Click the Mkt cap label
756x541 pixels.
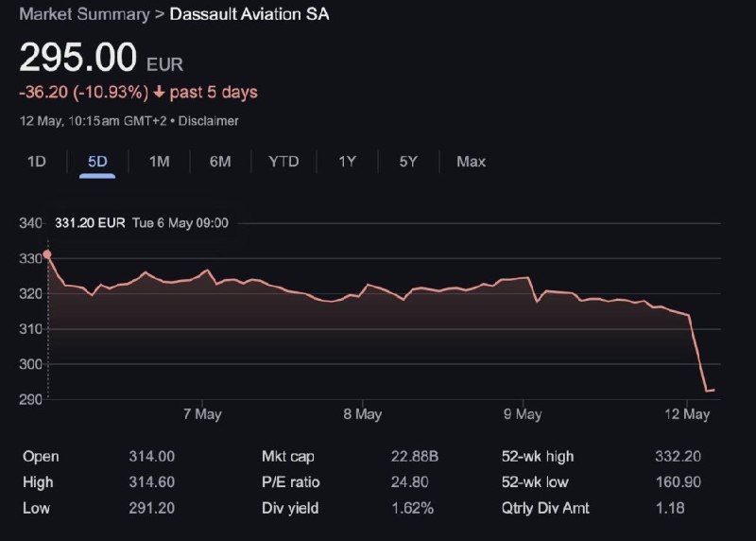pos(288,457)
